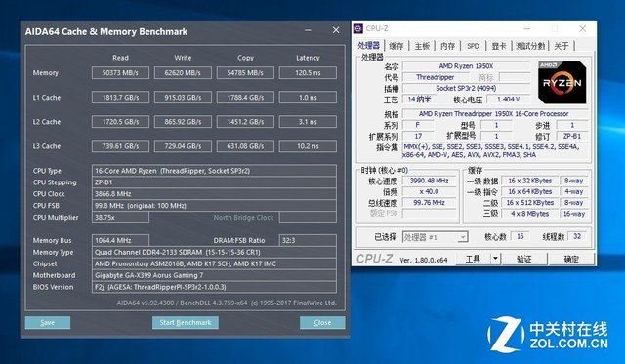
Task: Click the CPU-Z title bar app icon
Action: point(358,28)
